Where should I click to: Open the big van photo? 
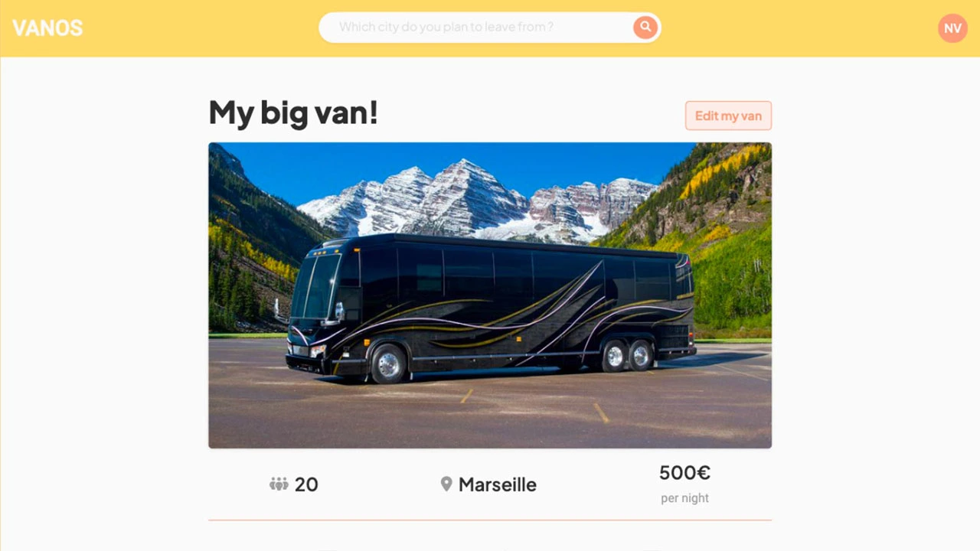pyautogui.click(x=490, y=295)
